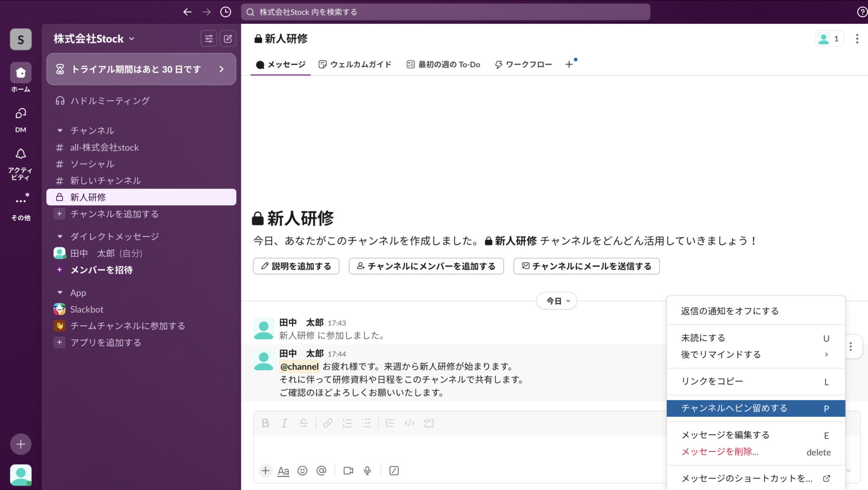
Task: Click the code block icon in the formatting bar
Action: 409,423
